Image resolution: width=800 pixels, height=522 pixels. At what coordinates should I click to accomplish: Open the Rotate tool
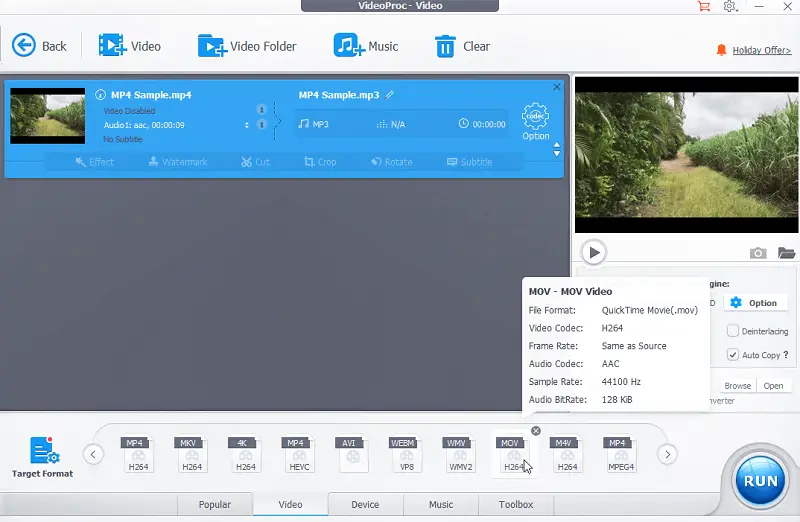coord(392,162)
